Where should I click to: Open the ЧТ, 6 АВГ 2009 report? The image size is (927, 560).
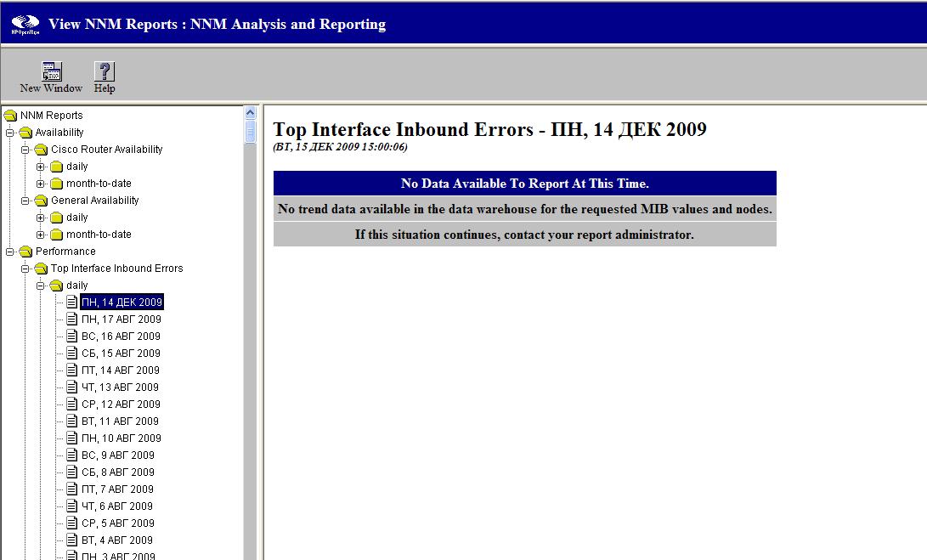click(117, 506)
